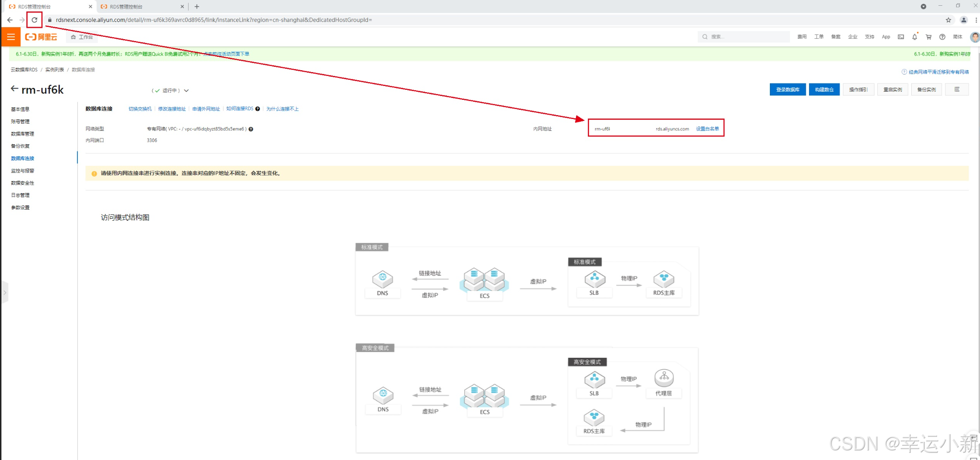Click the 修改连接地址 link
The width and height of the screenshot is (980, 460).
(x=172, y=109)
